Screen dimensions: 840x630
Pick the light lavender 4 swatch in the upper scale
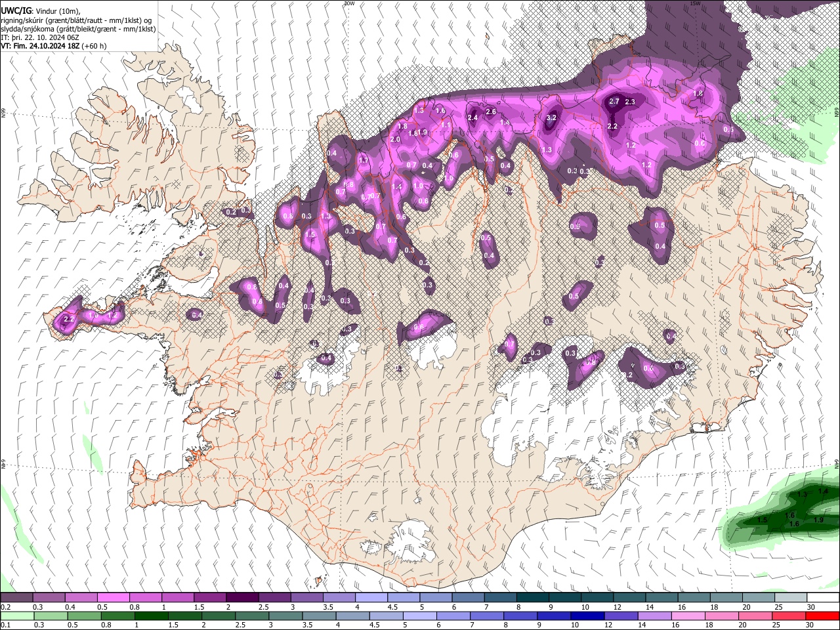click(371, 598)
